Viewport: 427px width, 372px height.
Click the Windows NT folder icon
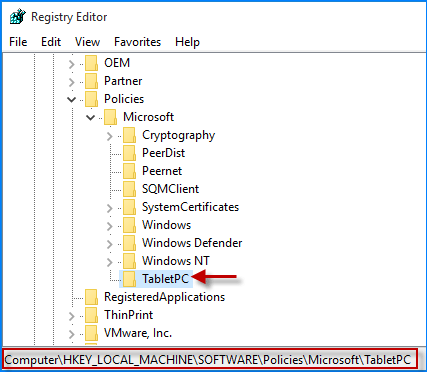click(x=129, y=261)
